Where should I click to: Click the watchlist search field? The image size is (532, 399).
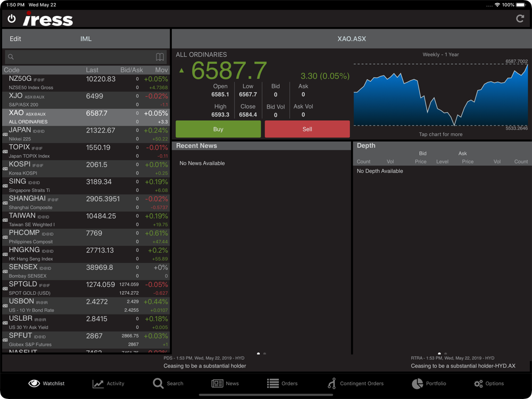pyautogui.click(x=86, y=57)
